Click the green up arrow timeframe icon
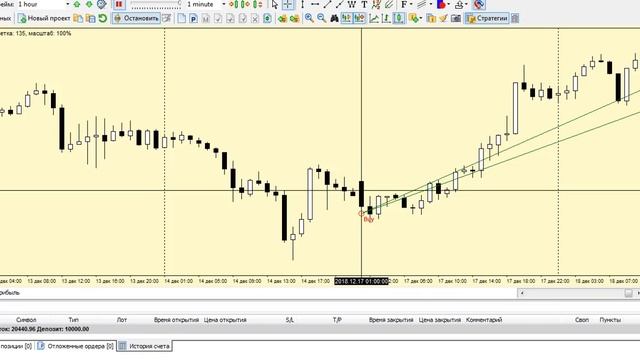 click(x=77, y=4)
